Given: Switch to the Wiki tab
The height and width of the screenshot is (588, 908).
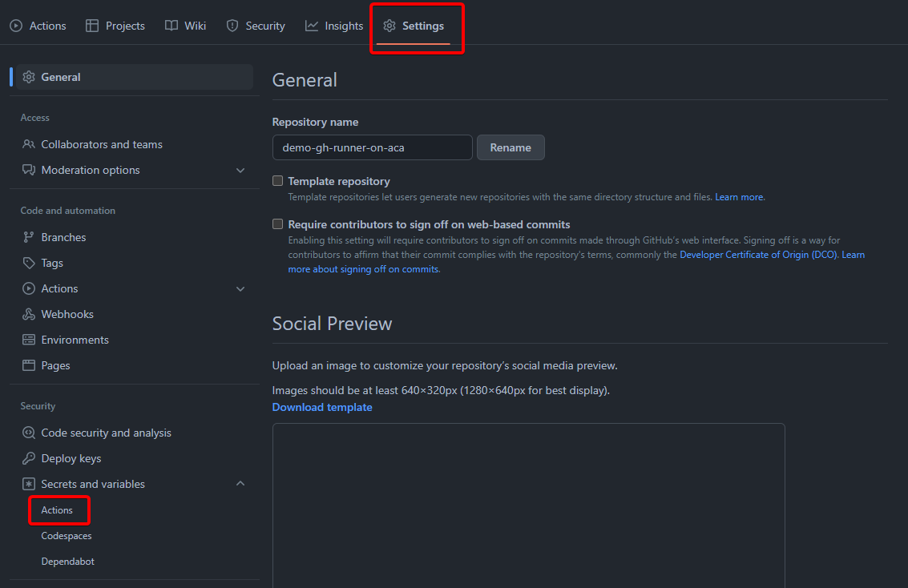Looking at the screenshot, I should [x=185, y=26].
